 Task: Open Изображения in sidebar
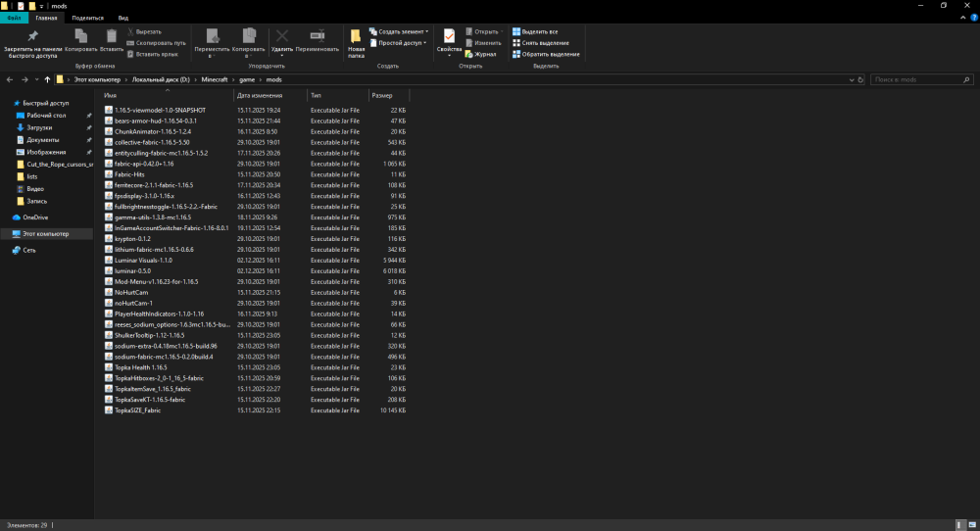46,153
